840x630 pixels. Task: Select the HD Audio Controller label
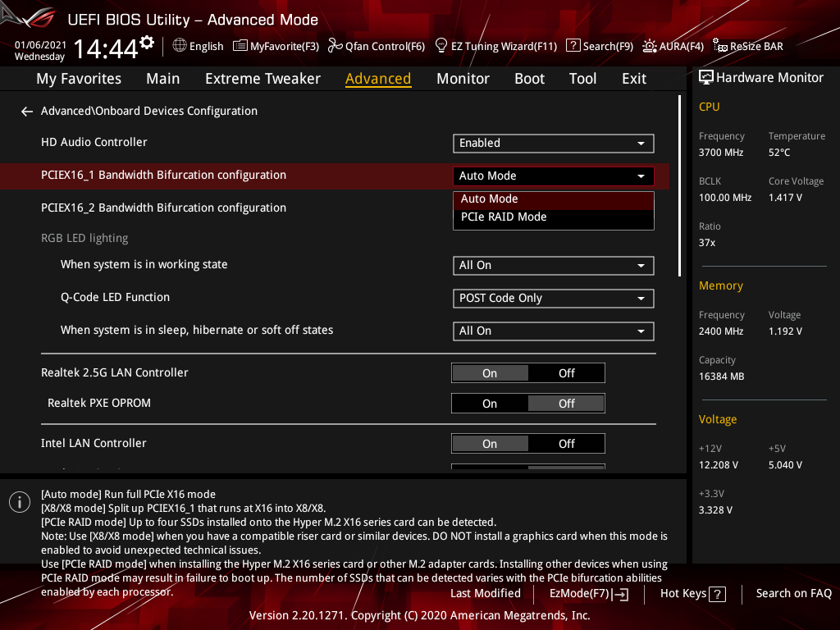click(x=94, y=143)
